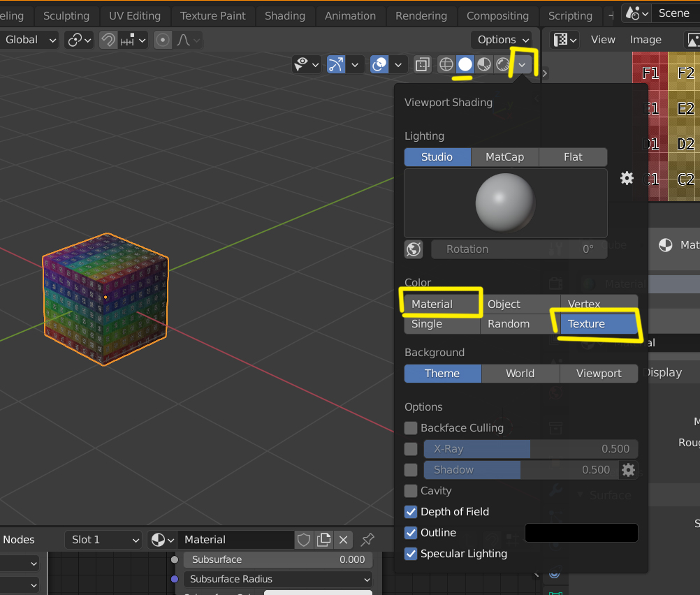Select MatCap lighting
Screen dimensions: 700x595
click(505, 157)
